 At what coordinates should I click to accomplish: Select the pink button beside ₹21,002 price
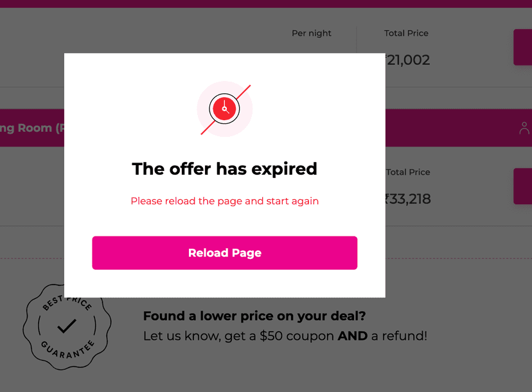(x=523, y=47)
